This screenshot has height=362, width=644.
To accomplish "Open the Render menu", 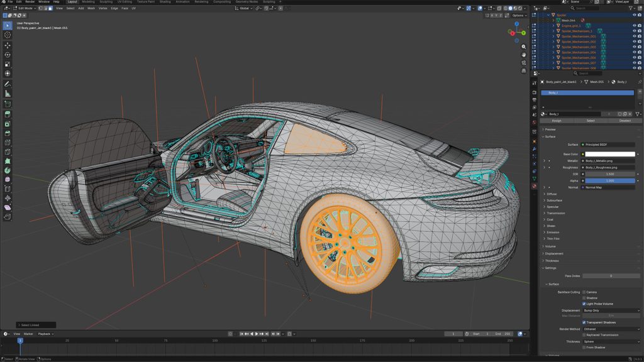I will (x=30, y=2).
